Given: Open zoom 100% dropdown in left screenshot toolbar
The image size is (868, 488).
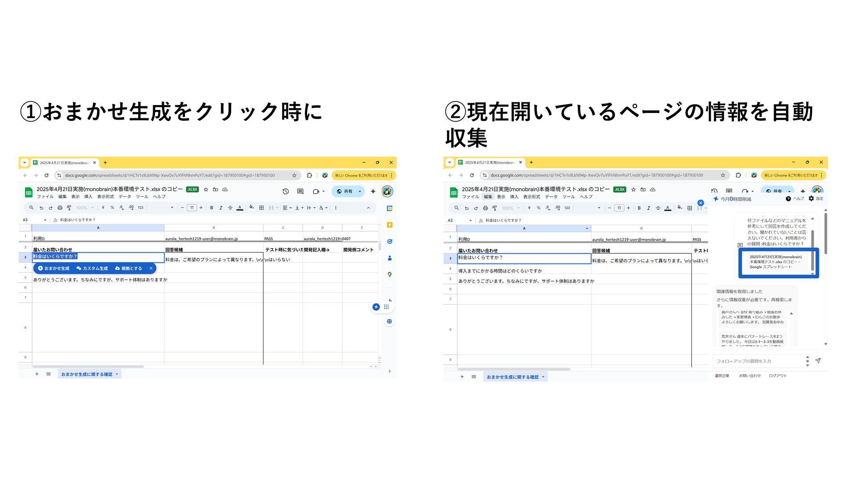Looking at the screenshot, I should tap(85, 208).
